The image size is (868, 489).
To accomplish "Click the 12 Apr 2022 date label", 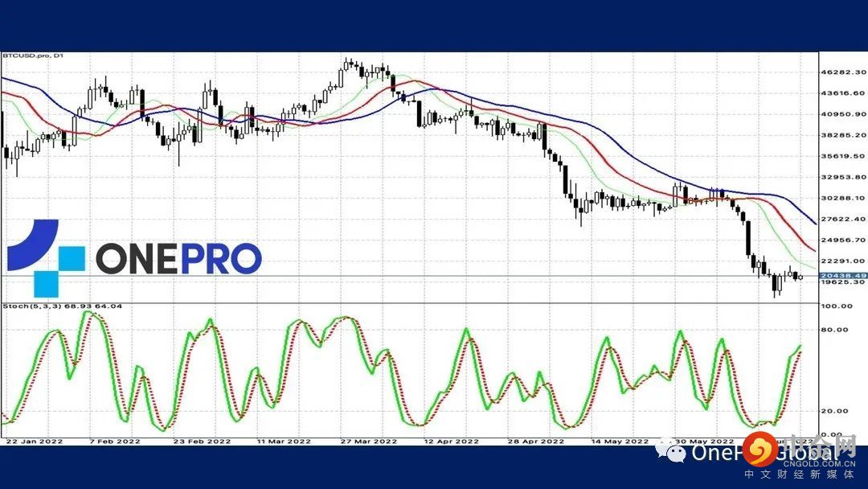I will [x=451, y=442].
